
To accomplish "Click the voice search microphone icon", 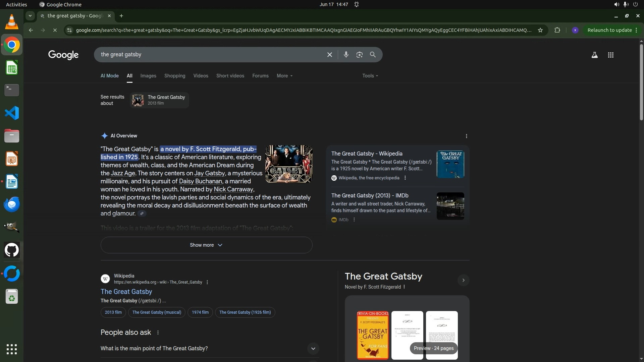I will pyautogui.click(x=346, y=55).
